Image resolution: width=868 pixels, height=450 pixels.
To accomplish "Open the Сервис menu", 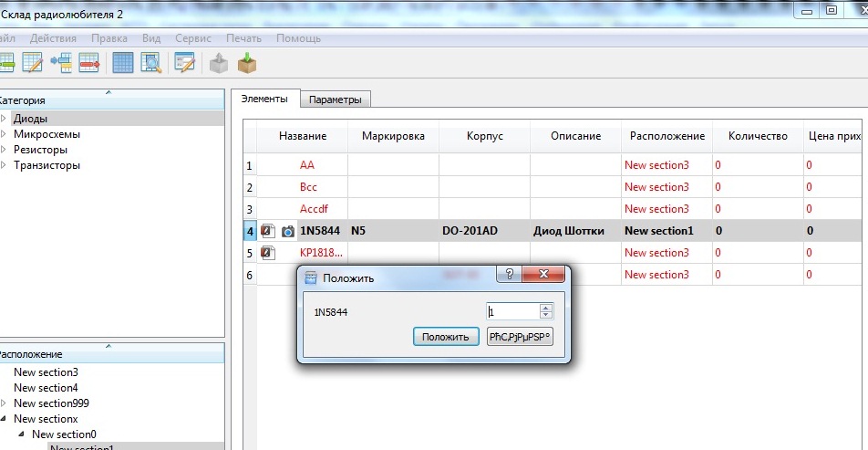I will (x=193, y=38).
